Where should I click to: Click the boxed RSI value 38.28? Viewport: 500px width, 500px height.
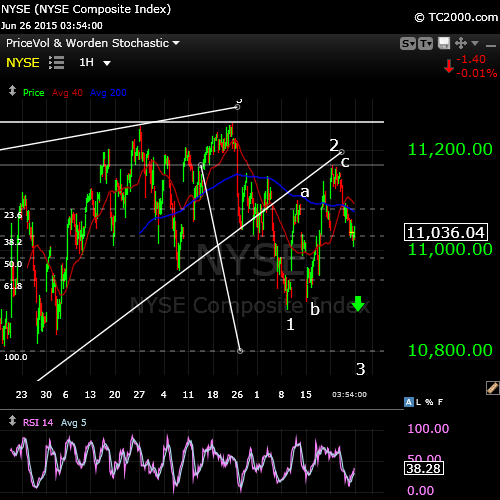[x=424, y=468]
